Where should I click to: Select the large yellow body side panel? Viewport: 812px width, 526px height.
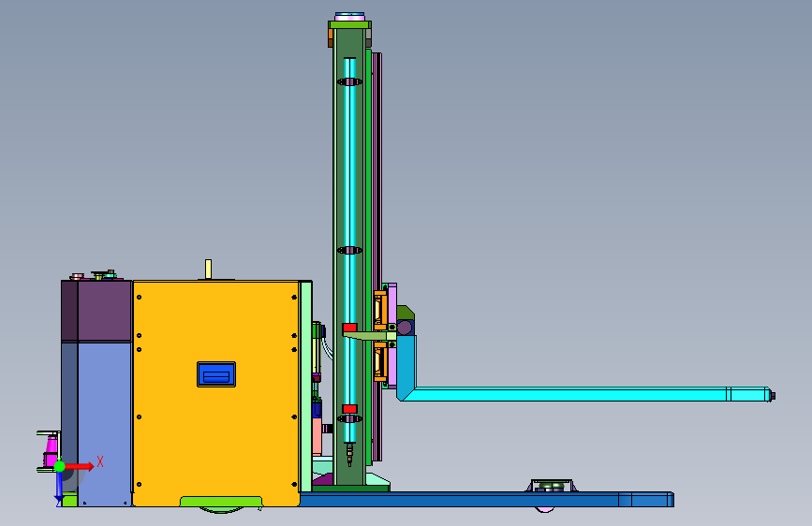click(216, 393)
